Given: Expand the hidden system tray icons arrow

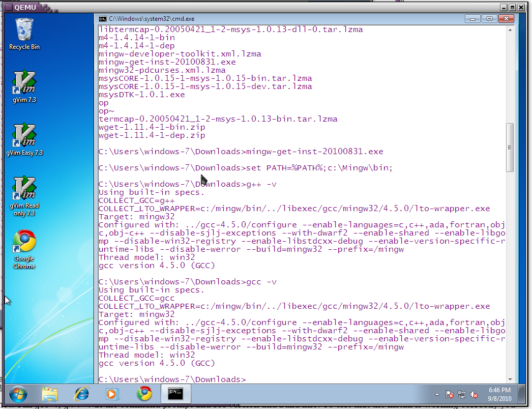Looking at the screenshot, I should [x=437, y=394].
